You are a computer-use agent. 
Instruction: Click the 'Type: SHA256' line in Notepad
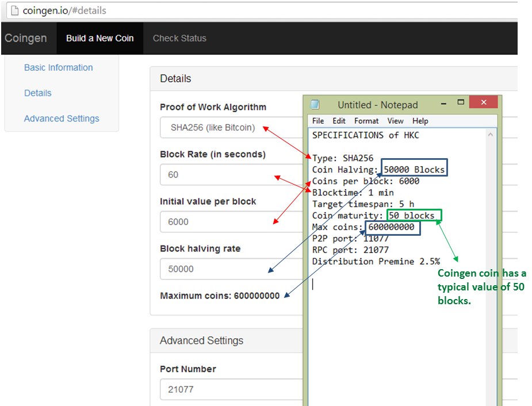click(x=343, y=158)
